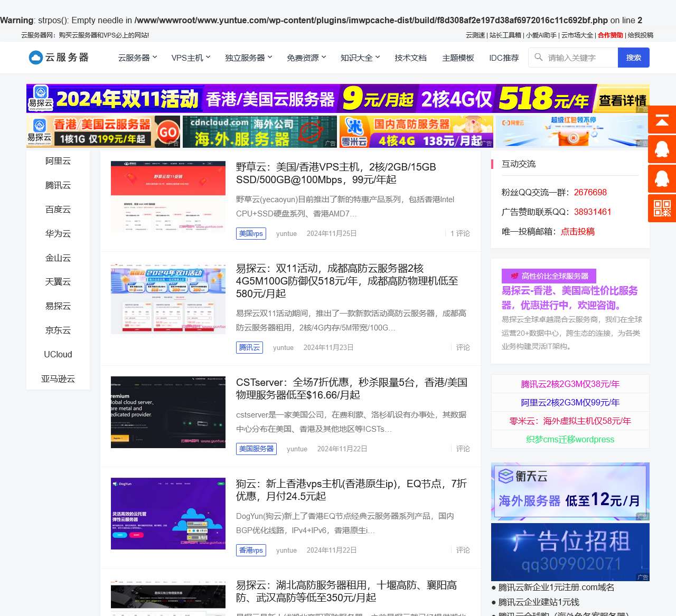Click the 香港vps category tag
Image resolution: width=676 pixels, height=616 pixels.
tap(251, 550)
